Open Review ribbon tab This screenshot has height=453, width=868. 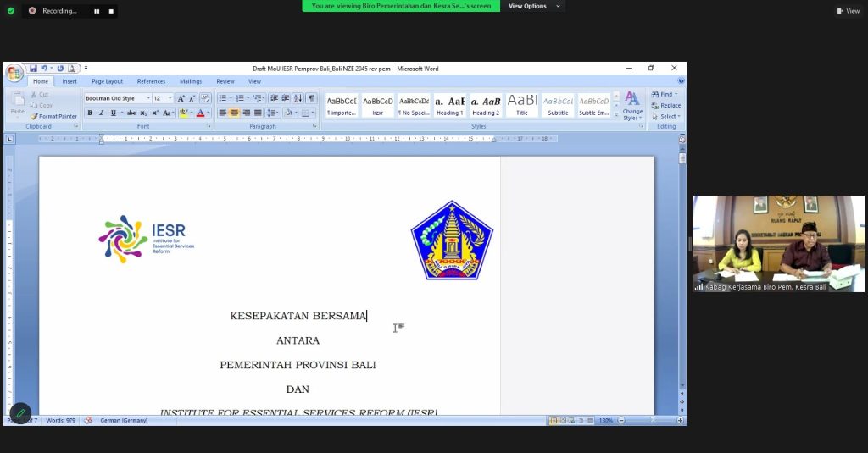(225, 81)
